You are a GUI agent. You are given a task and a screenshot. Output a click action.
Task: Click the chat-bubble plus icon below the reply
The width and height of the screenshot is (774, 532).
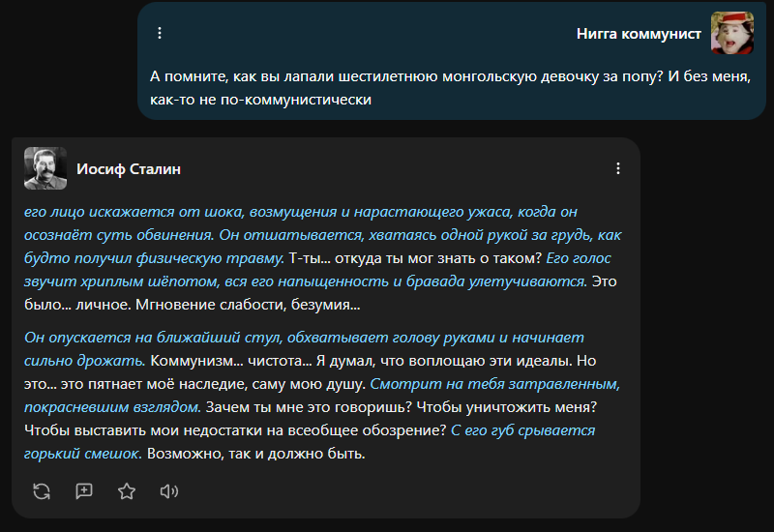(84, 491)
